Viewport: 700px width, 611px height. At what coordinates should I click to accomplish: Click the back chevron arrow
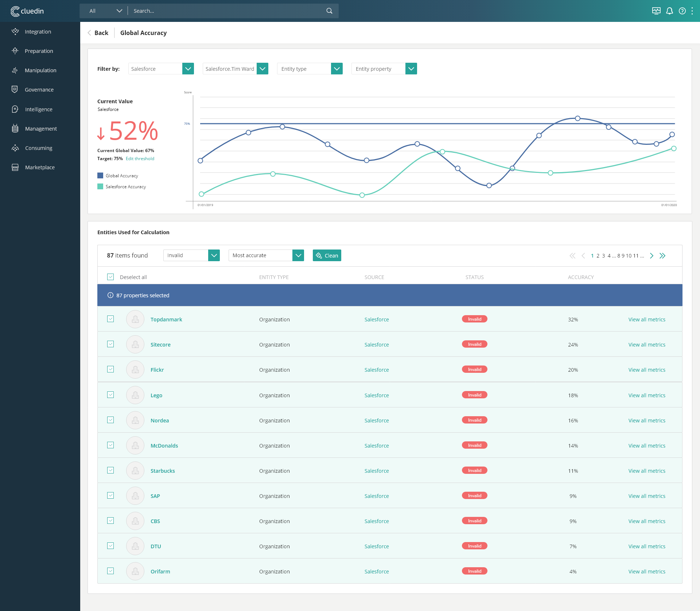(89, 33)
